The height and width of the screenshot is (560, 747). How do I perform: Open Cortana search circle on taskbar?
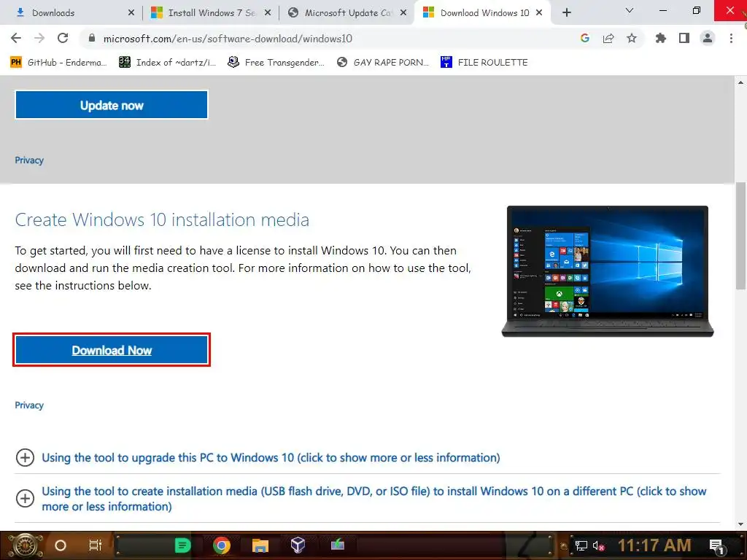tap(61, 545)
